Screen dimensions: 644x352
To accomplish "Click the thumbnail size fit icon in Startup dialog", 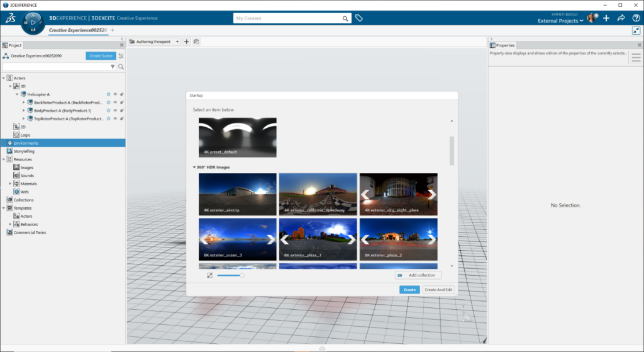I will [x=209, y=276].
